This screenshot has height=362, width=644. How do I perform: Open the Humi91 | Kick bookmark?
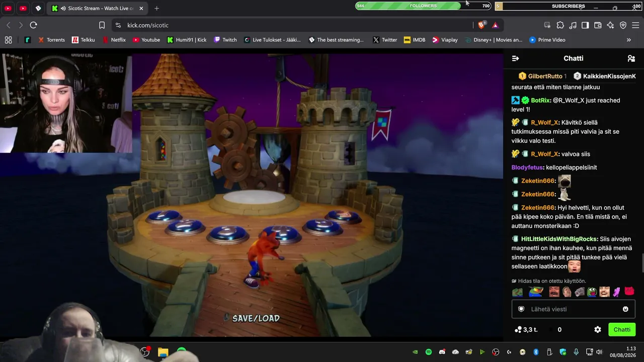coord(187,40)
